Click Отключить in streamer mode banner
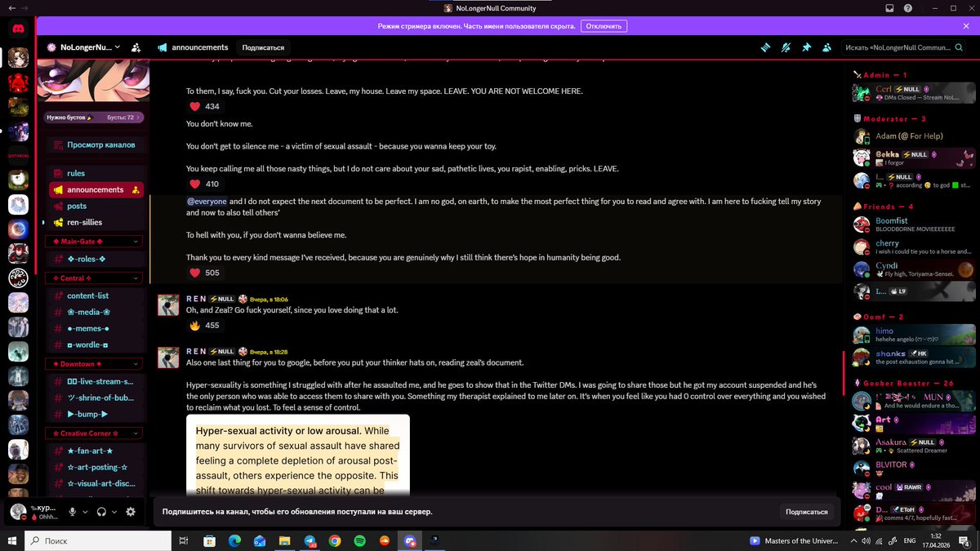Image resolution: width=980 pixels, height=551 pixels. pos(604,26)
